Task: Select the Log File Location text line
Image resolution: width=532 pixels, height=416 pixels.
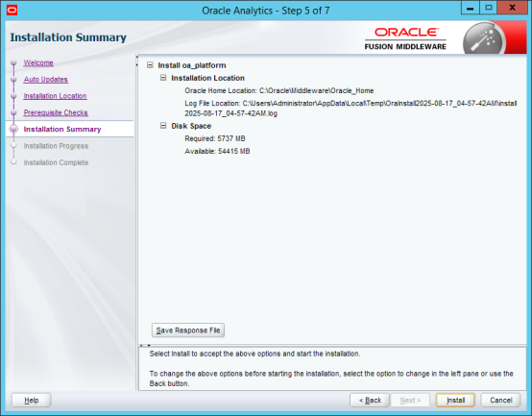Action: click(351, 109)
